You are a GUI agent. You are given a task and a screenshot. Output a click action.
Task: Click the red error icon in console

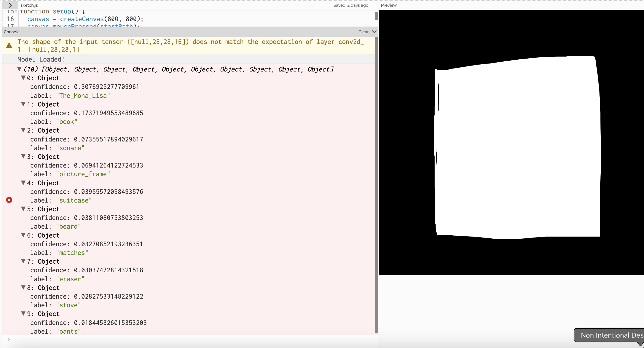9,200
